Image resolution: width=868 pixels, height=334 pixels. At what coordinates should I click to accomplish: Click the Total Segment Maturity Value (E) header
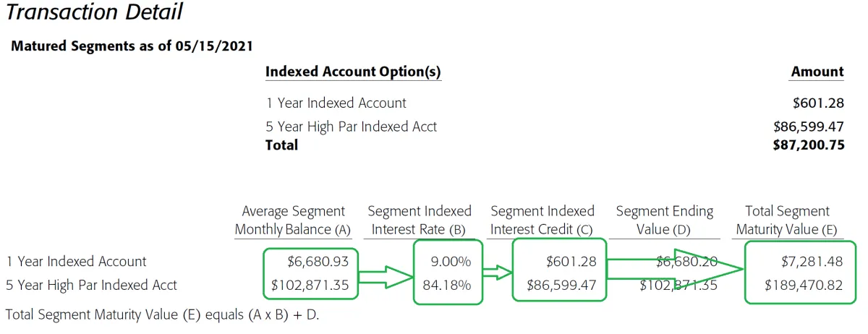click(x=786, y=220)
